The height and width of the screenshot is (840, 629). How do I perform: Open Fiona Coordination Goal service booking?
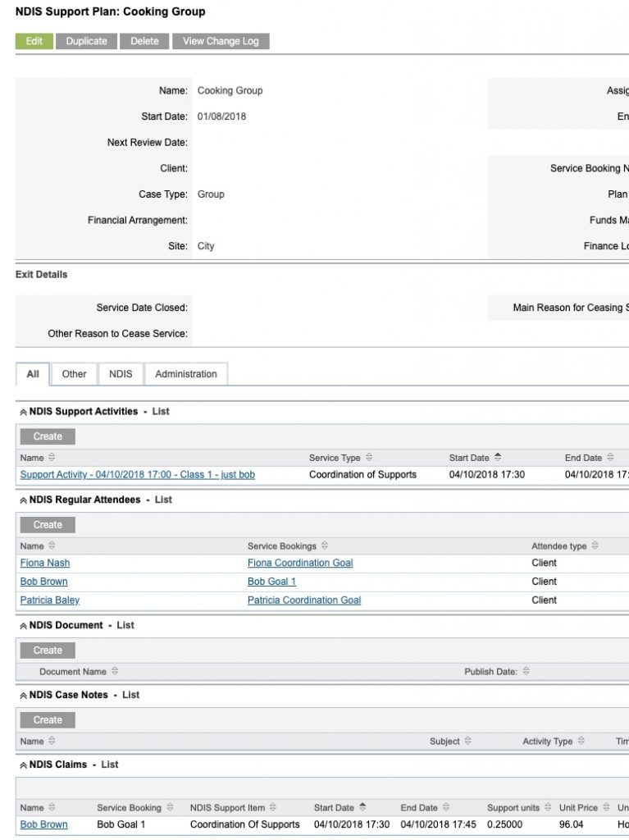(300, 563)
